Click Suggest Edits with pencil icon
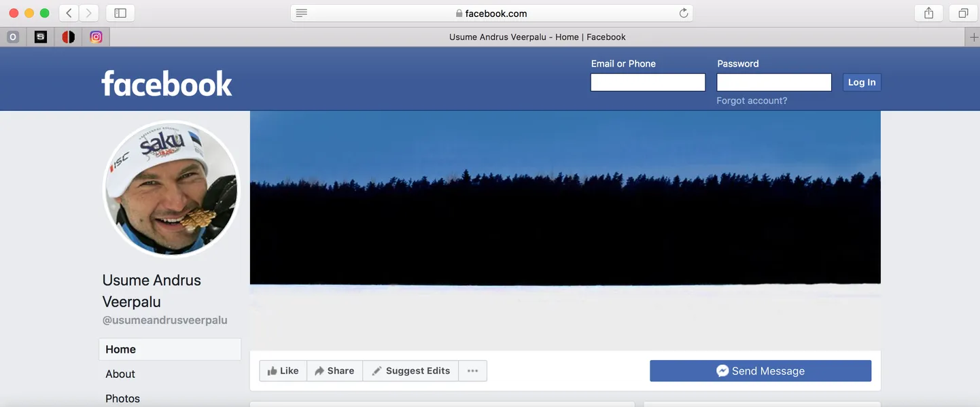The height and width of the screenshot is (407, 980). [x=410, y=371]
